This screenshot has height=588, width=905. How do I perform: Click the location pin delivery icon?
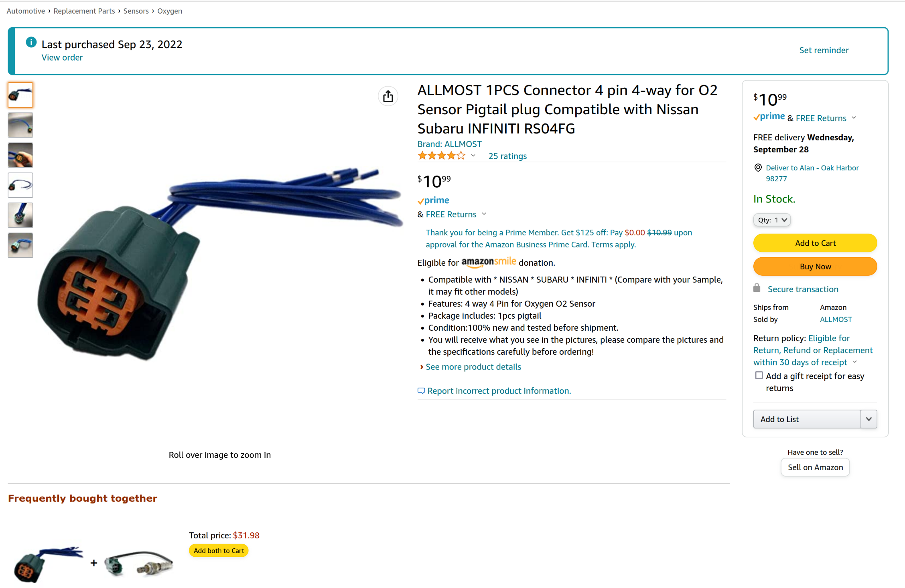click(x=758, y=168)
